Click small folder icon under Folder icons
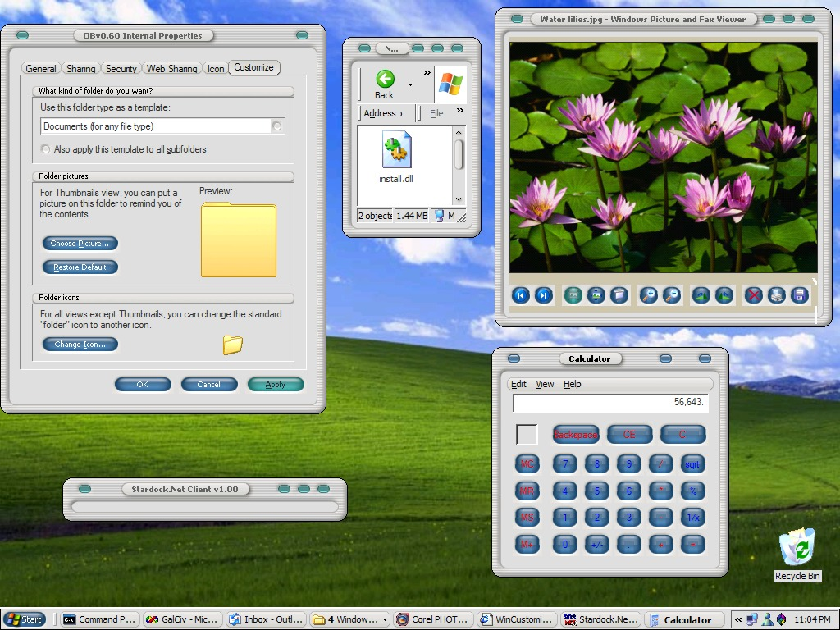 tap(232, 345)
